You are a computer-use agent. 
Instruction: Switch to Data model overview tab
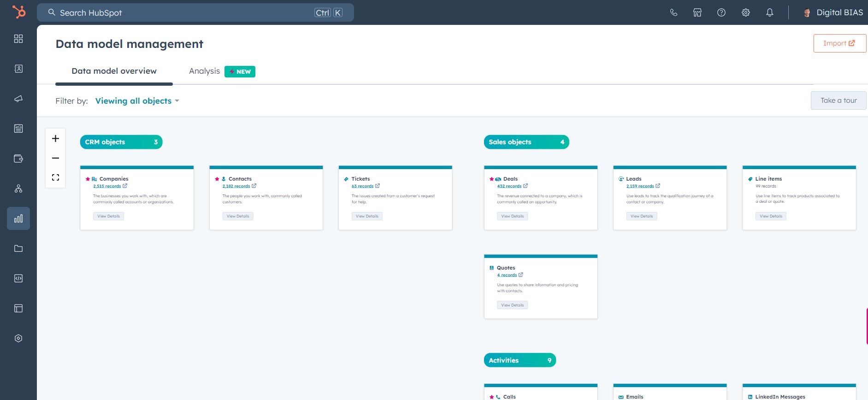click(114, 71)
